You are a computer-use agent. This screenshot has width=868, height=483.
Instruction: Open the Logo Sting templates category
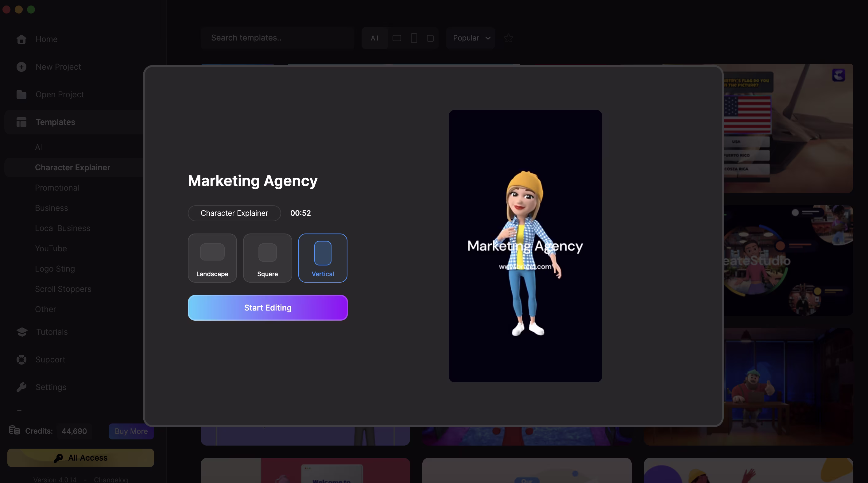pos(55,269)
